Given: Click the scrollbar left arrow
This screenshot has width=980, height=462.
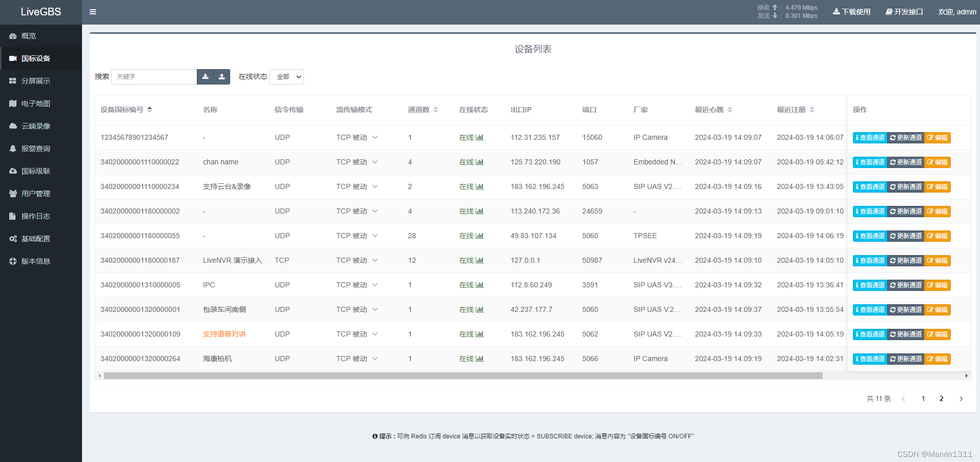Looking at the screenshot, I should coord(99,375).
